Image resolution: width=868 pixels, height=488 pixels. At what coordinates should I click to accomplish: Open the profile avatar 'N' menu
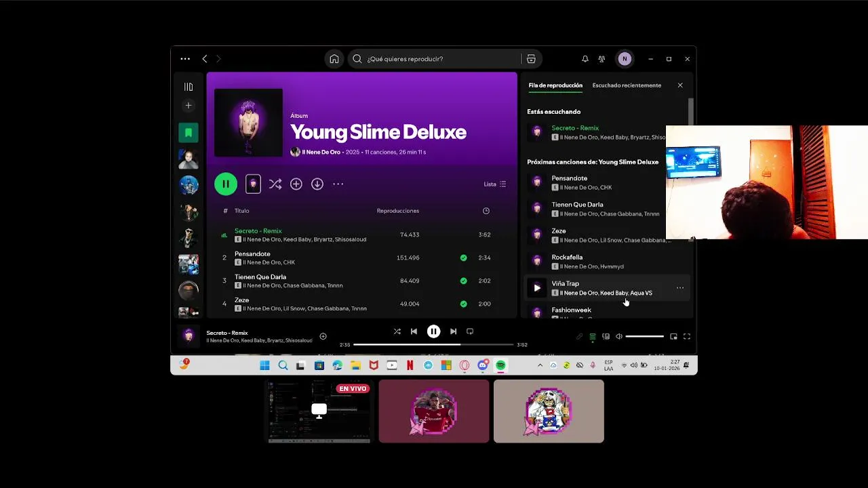pyautogui.click(x=625, y=59)
